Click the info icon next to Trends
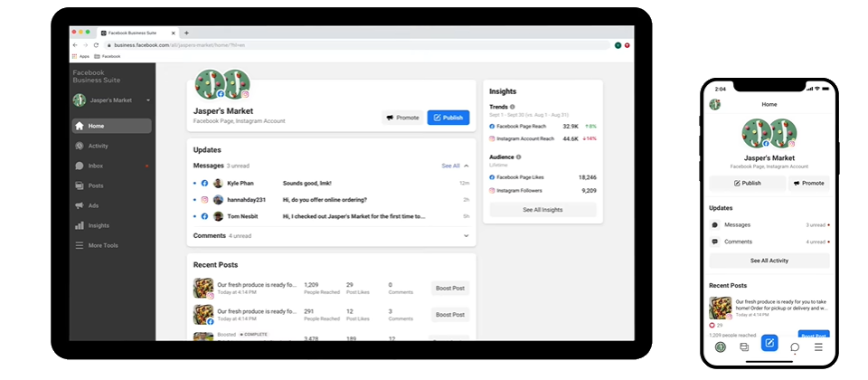The image size is (868, 380). pyautogui.click(x=512, y=107)
